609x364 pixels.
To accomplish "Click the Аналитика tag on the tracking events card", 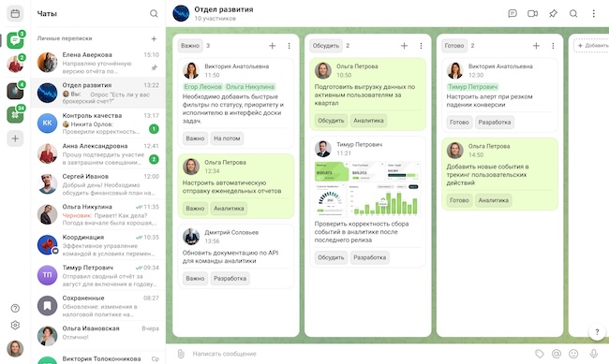I will coord(493,200).
